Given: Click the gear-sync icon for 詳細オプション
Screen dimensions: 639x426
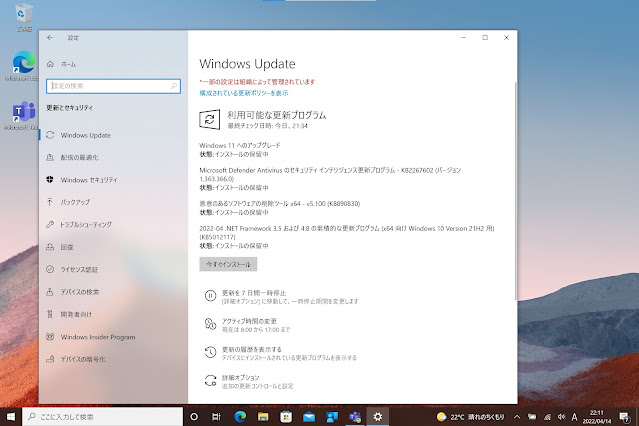Looking at the screenshot, I should (210, 380).
